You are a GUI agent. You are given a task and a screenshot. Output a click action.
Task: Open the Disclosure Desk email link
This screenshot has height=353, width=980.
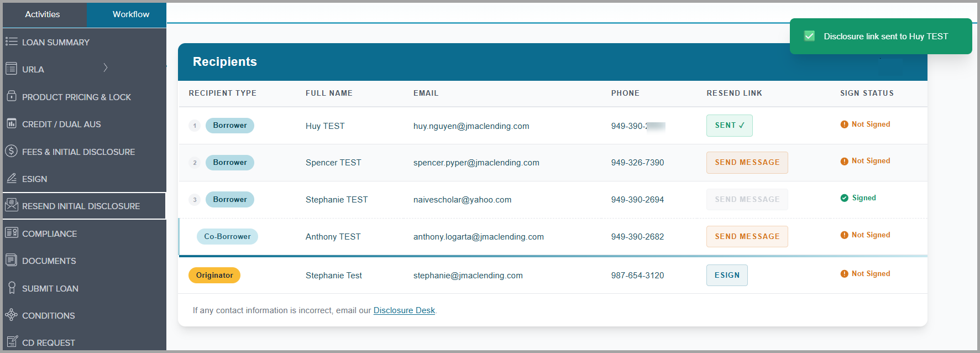click(x=404, y=310)
